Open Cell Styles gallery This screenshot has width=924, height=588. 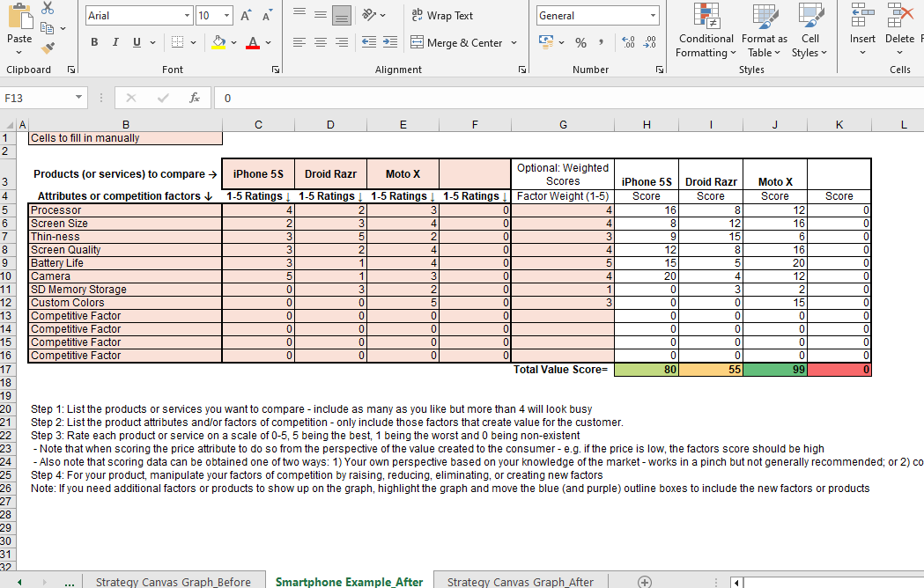tap(809, 30)
